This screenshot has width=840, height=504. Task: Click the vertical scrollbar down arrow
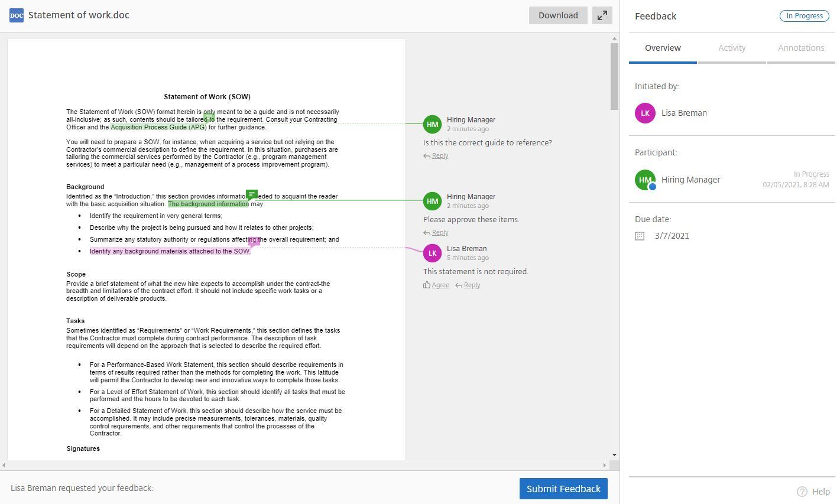(615, 454)
